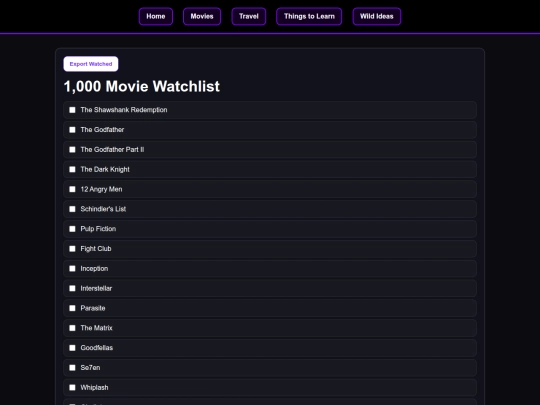Open the Home navigation tab
Screen dimensions: 540x405
[156, 16]
